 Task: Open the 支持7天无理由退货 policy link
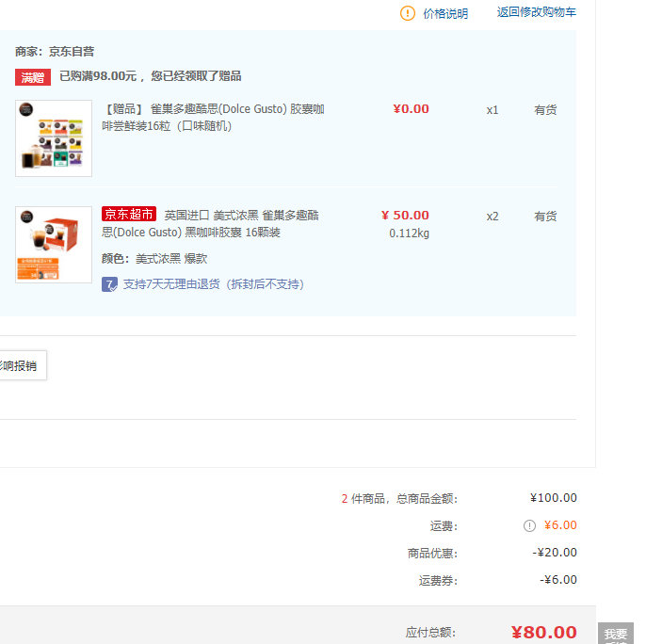click(214, 284)
